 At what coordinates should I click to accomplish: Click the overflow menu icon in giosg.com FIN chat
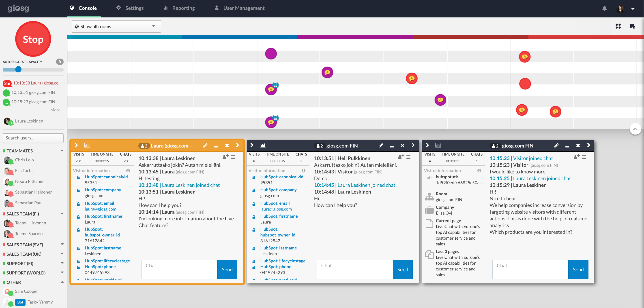click(x=409, y=158)
